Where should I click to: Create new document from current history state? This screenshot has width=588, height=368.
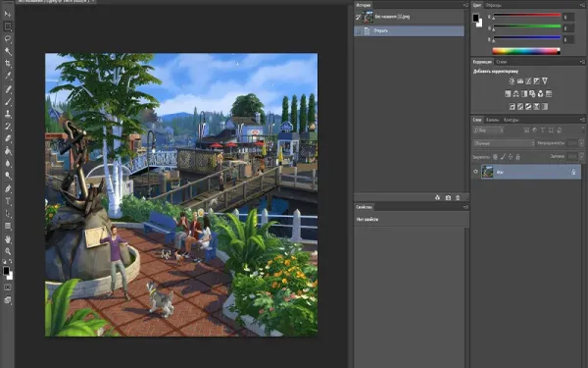click(438, 197)
